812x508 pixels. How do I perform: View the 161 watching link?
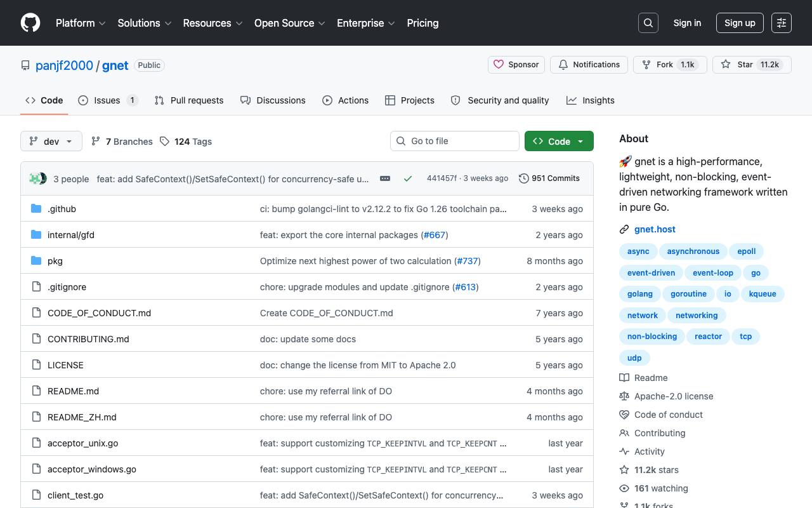tap(653, 488)
